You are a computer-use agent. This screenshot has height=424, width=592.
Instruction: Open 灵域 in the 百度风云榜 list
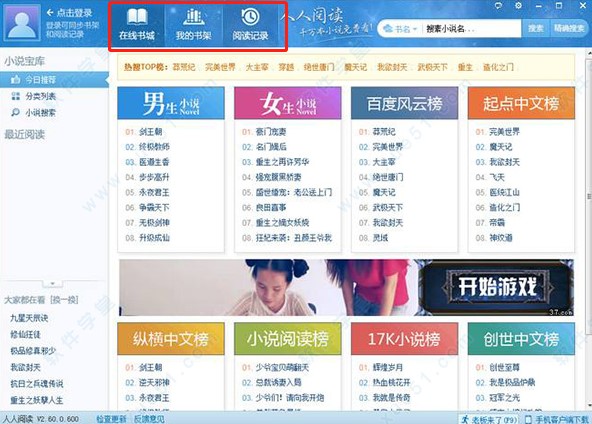380,238
